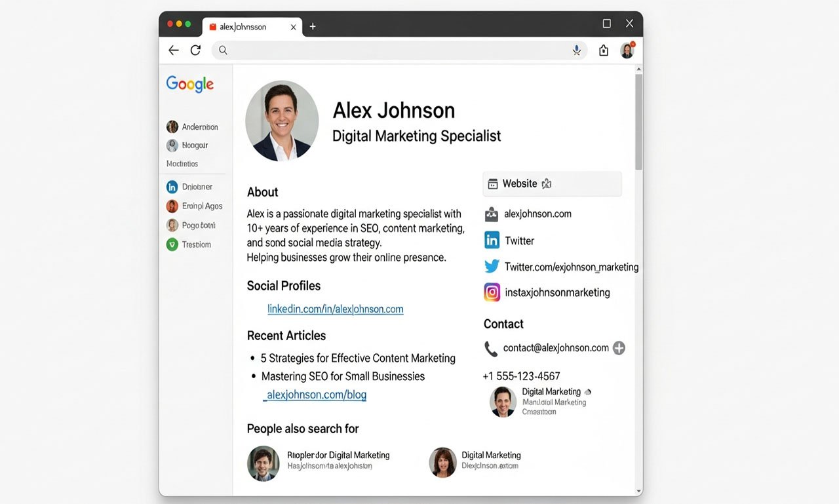Reload the page with refresh icon
839x504 pixels.
(195, 50)
